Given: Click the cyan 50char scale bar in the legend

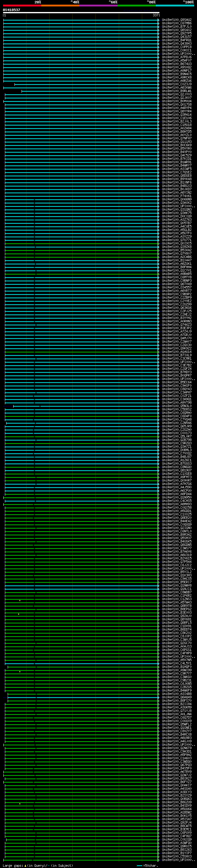Looking at the screenshot, I should tap(139, 866).
